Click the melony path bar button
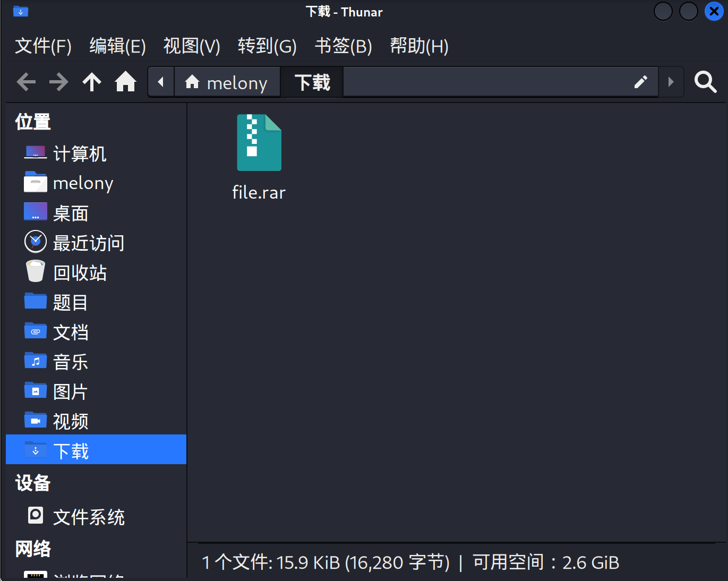 tap(227, 82)
